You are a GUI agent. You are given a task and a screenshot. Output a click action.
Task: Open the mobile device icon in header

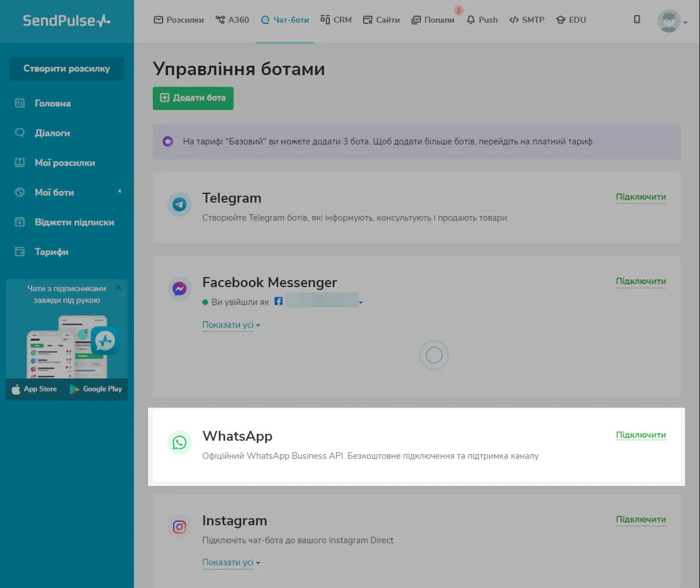point(637,20)
